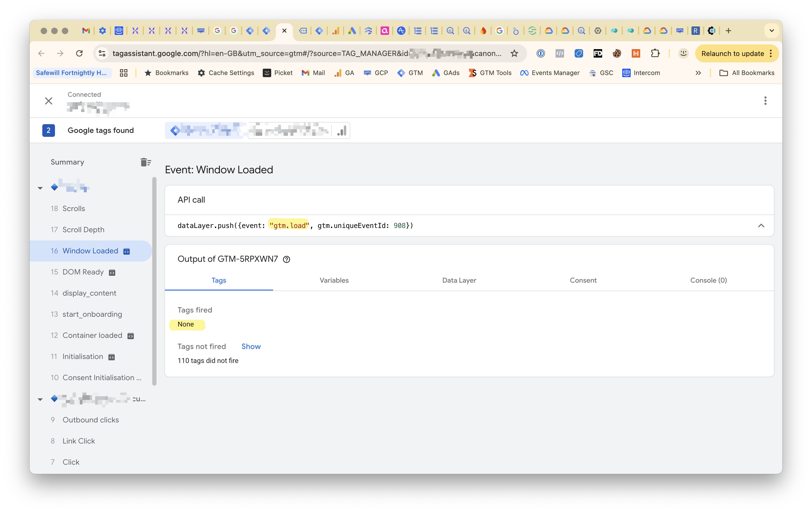This screenshot has height=513, width=812.
Task: Collapse the second container group arrow
Action: point(40,399)
